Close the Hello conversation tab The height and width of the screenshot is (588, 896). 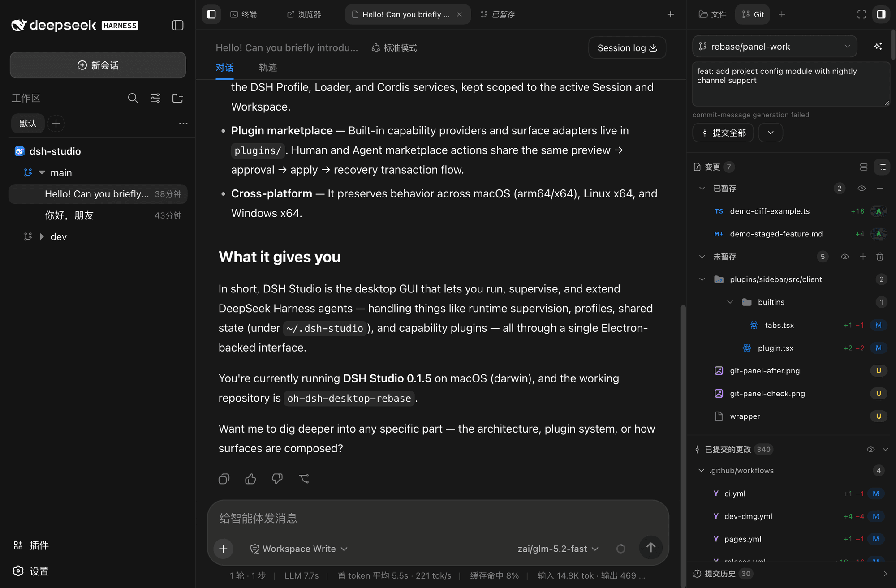(459, 14)
